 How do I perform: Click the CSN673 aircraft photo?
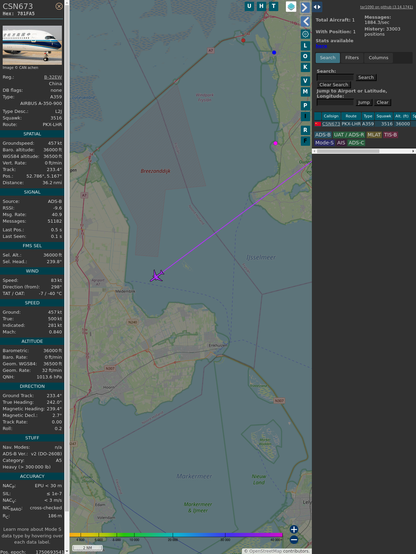pyautogui.click(x=32, y=45)
